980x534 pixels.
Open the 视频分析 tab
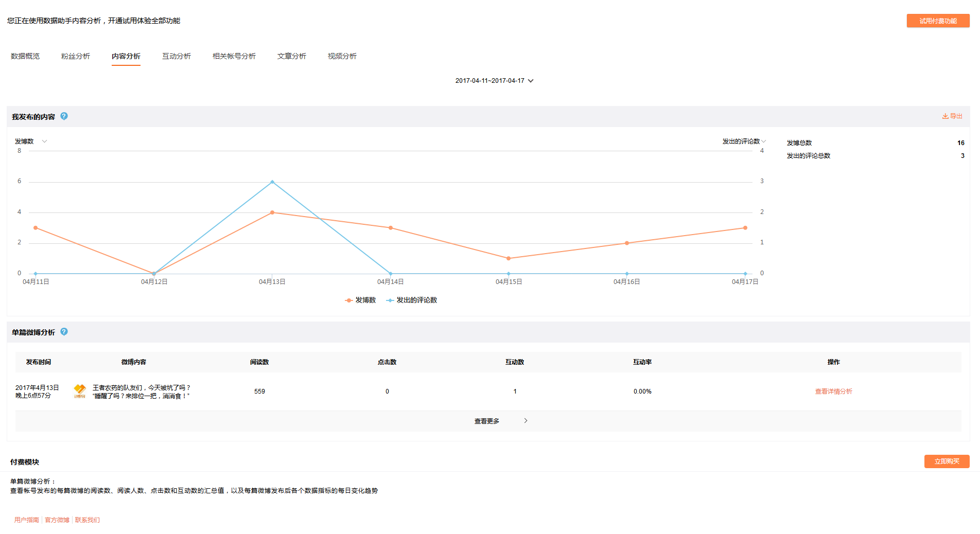tap(342, 56)
